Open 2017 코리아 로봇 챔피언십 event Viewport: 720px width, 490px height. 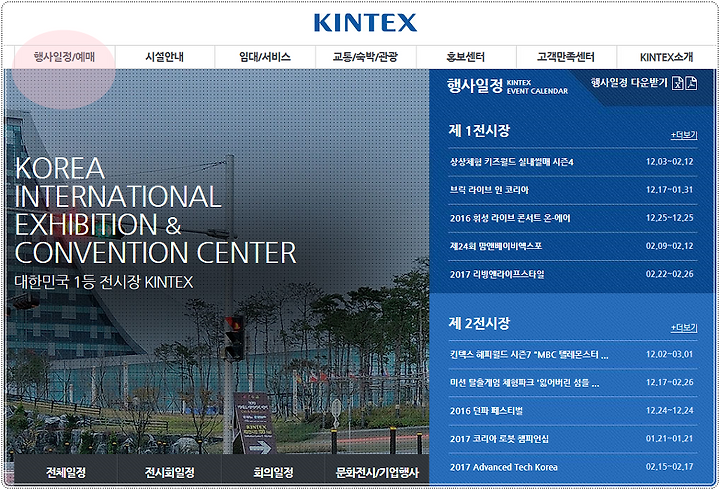pos(499,439)
